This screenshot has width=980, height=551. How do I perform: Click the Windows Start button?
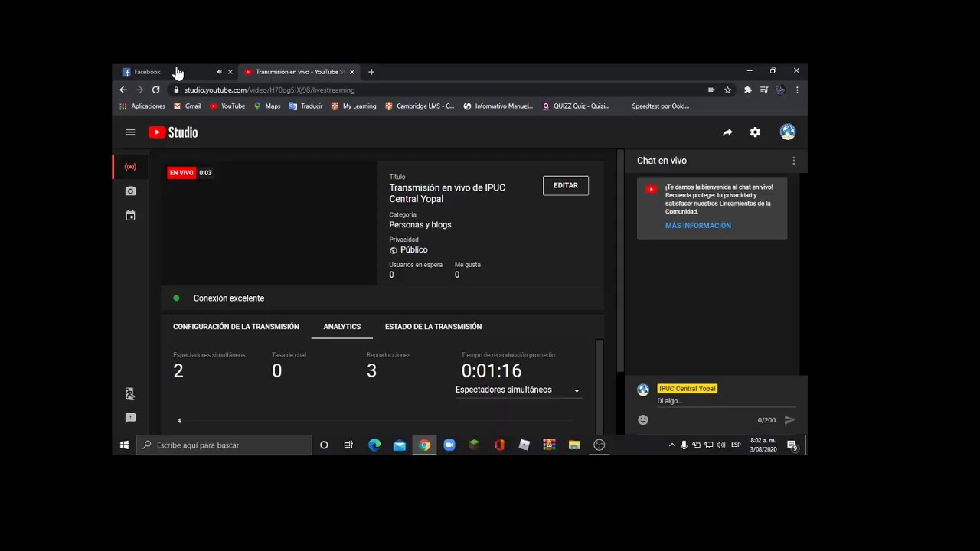pos(125,445)
